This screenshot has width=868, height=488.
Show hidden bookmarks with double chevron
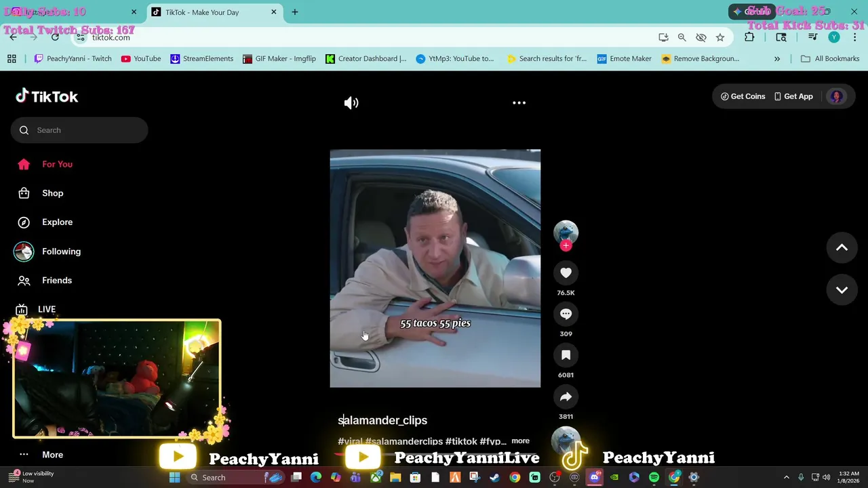[776, 59]
